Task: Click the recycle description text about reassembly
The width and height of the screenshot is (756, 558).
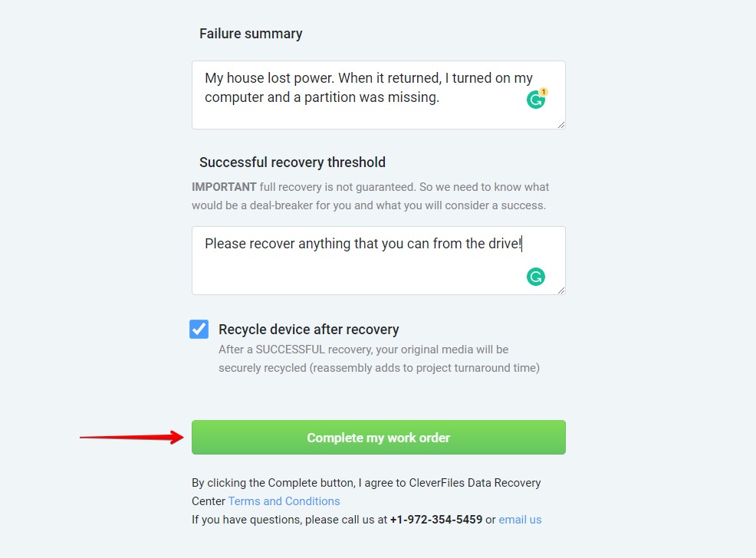Action: point(379,359)
